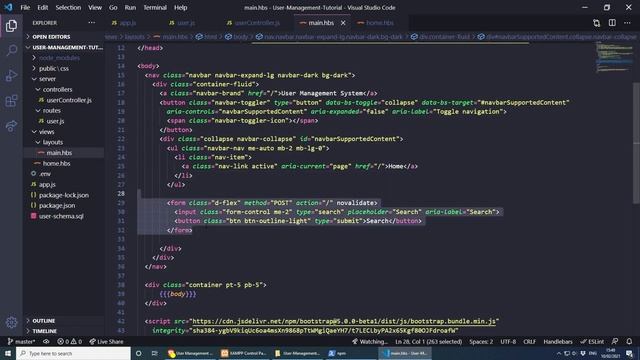Open editor more actions menu
The image size is (640, 360).
(x=627, y=23)
